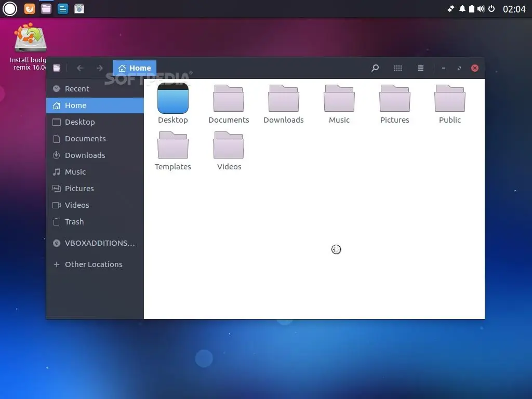Open Trash from the sidebar
Image resolution: width=532 pixels, height=399 pixels.
click(73, 222)
